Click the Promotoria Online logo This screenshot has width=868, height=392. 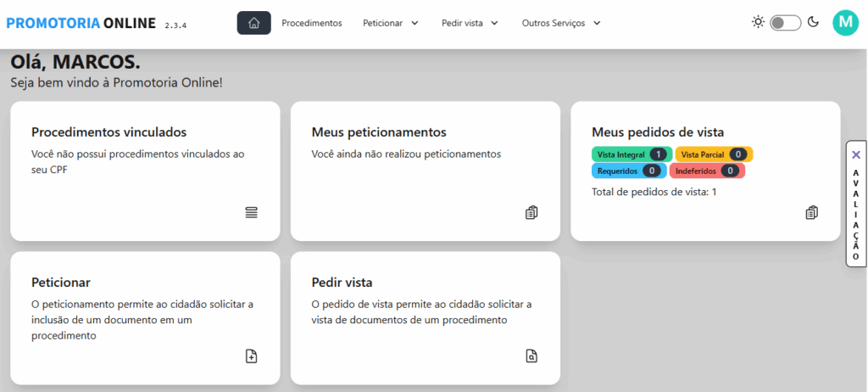[81, 23]
